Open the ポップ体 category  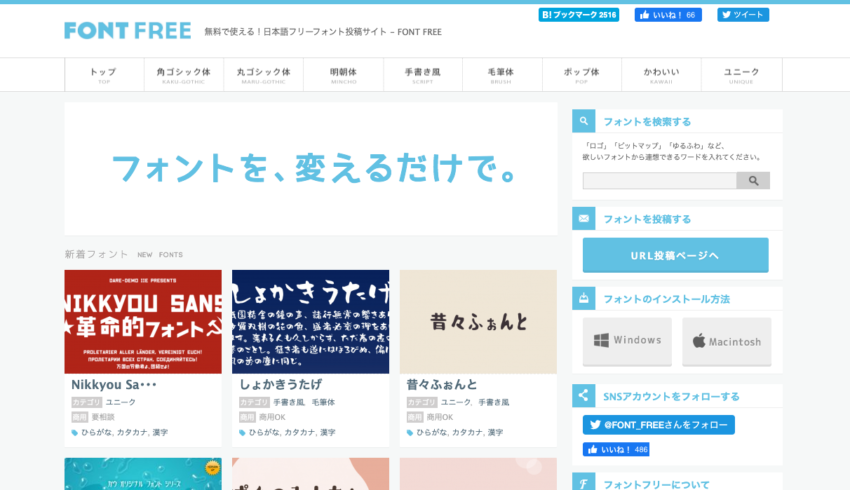click(x=582, y=75)
